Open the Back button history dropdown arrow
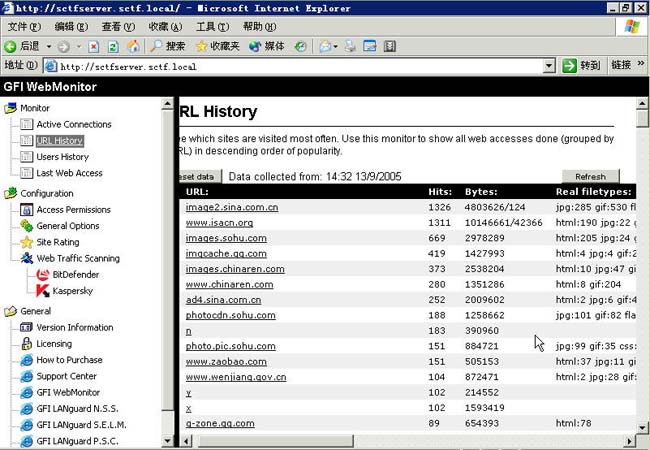 click(49, 46)
